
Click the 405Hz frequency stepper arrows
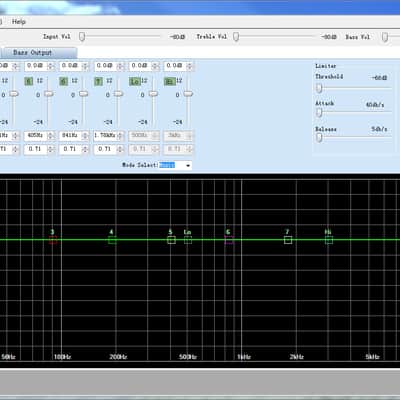click(x=51, y=136)
